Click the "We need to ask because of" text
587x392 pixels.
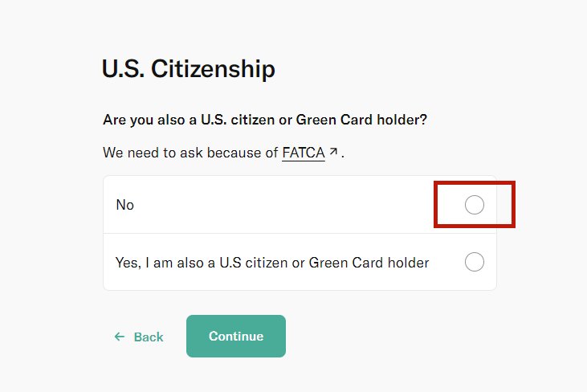[x=190, y=152]
